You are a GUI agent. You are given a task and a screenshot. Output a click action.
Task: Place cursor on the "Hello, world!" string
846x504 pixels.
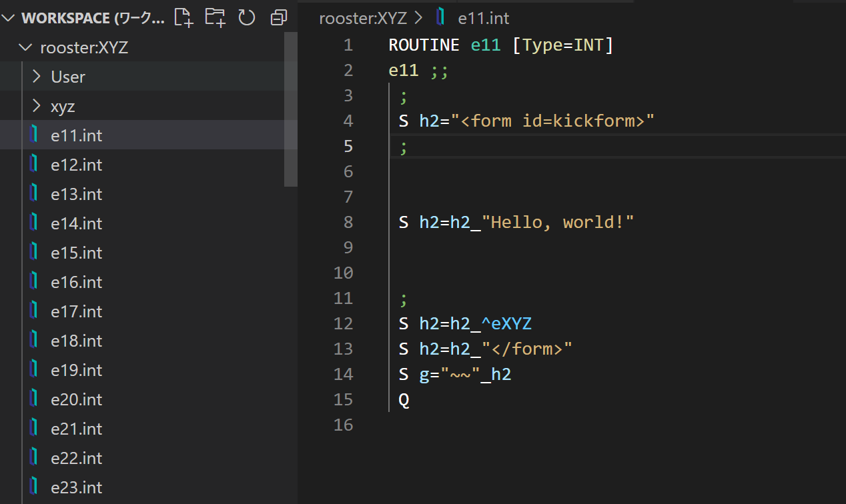tap(562, 222)
